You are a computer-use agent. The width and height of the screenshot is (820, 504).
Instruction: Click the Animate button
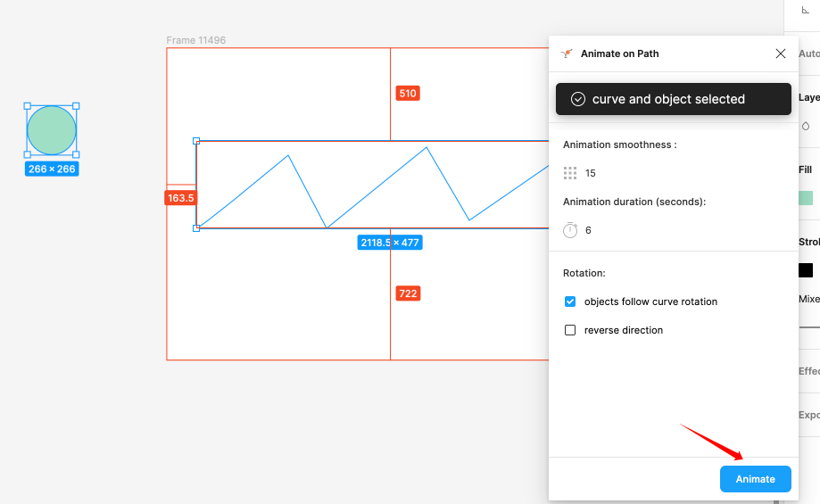(755, 479)
